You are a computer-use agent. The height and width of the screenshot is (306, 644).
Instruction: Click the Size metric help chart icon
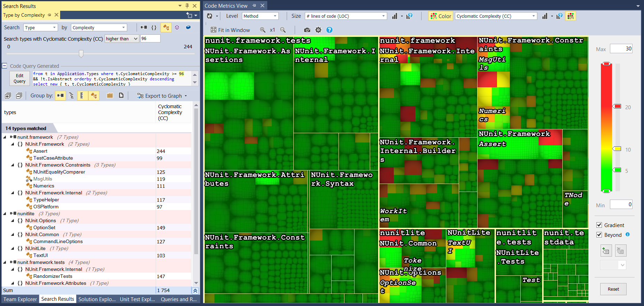(409, 16)
